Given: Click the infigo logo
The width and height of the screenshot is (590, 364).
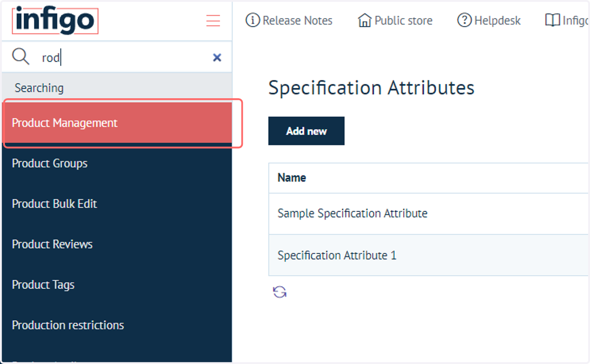Looking at the screenshot, I should [55, 21].
